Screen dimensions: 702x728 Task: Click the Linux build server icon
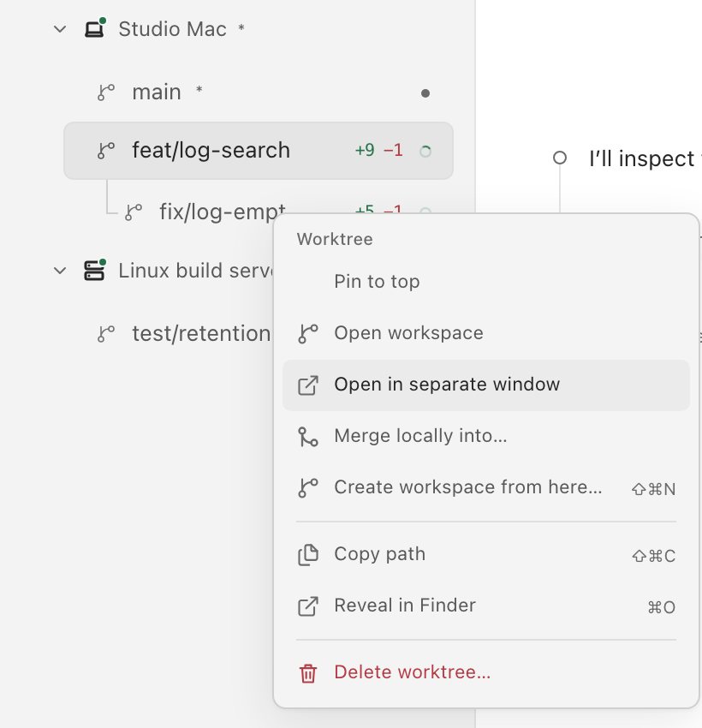(95, 270)
